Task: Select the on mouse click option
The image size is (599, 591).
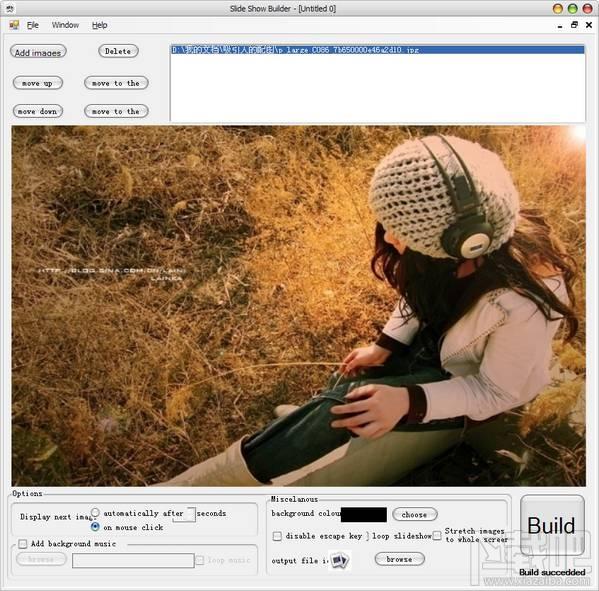Action: [95, 526]
